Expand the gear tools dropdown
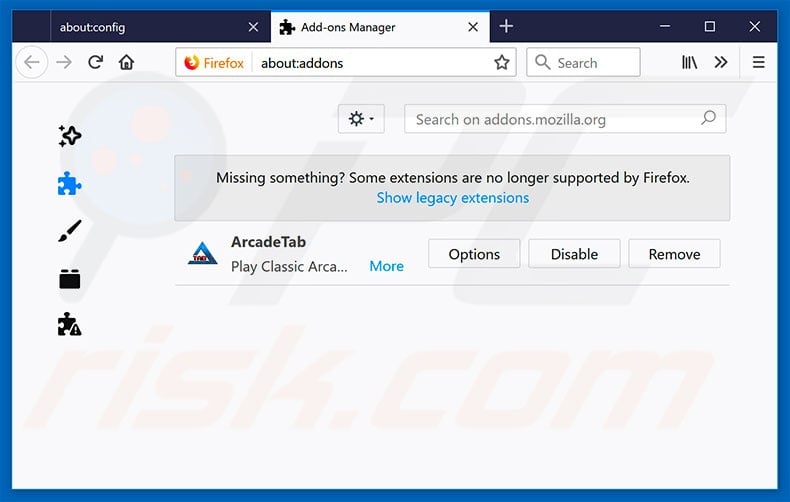This screenshot has height=502, width=790. [361, 119]
